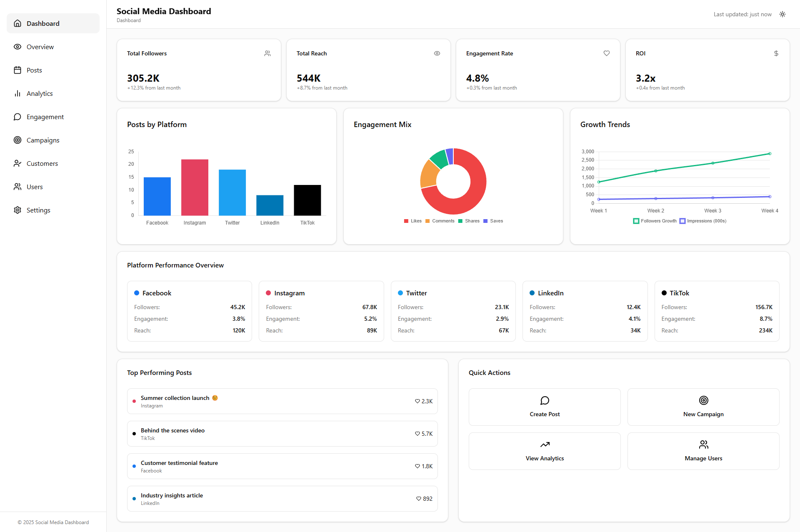Click the LinkedIn bar in Posts by Platform

tap(270, 205)
